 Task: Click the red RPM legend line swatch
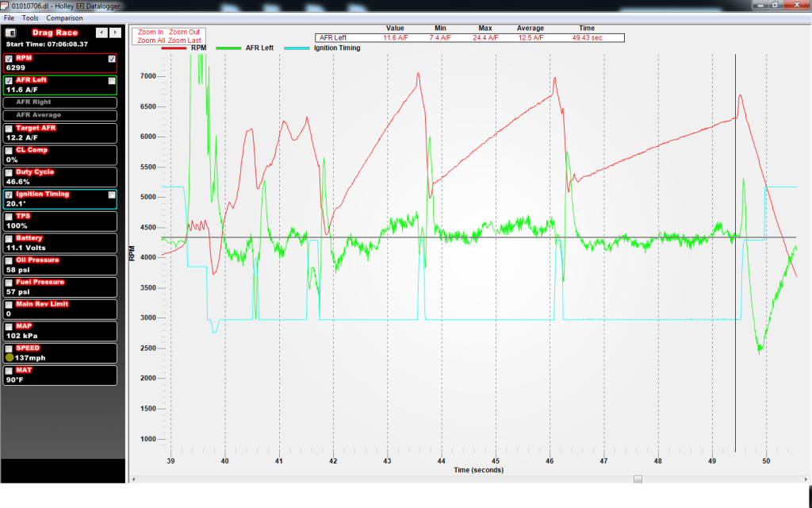point(174,48)
